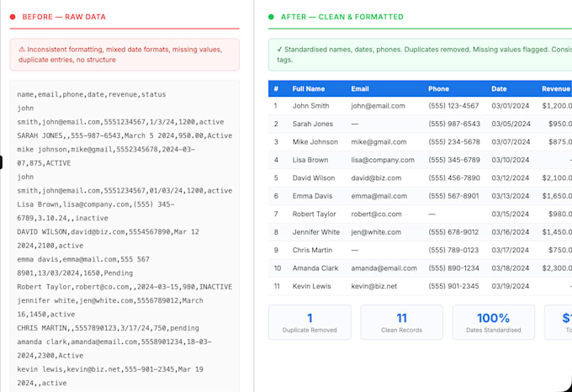Select the Chris Martin name cell
Viewport: 572px width, 392px height.
coord(312,250)
